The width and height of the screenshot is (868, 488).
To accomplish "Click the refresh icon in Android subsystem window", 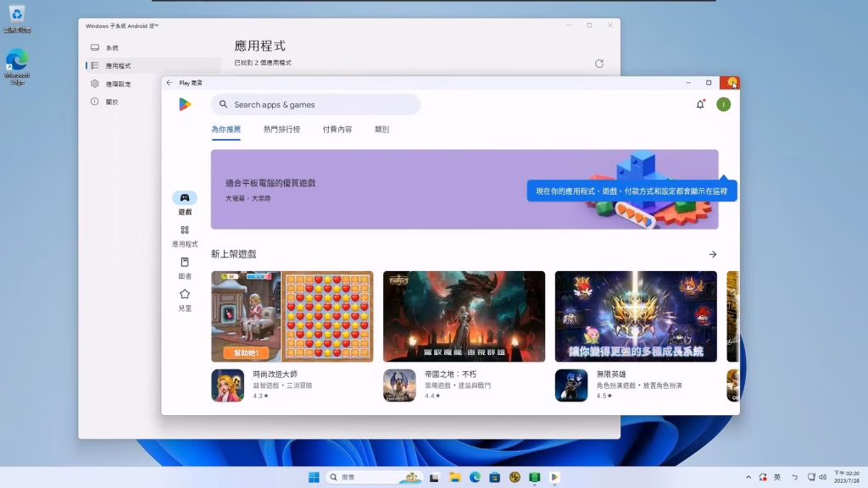I will 599,64.
